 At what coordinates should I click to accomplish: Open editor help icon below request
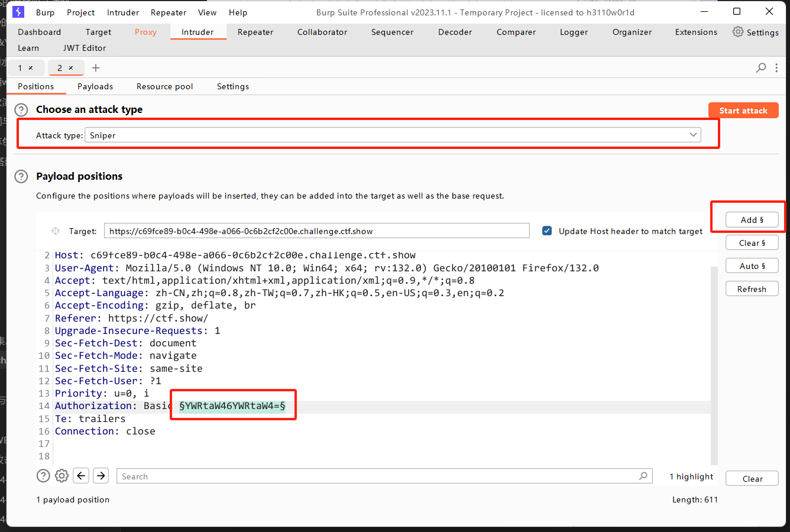43,476
